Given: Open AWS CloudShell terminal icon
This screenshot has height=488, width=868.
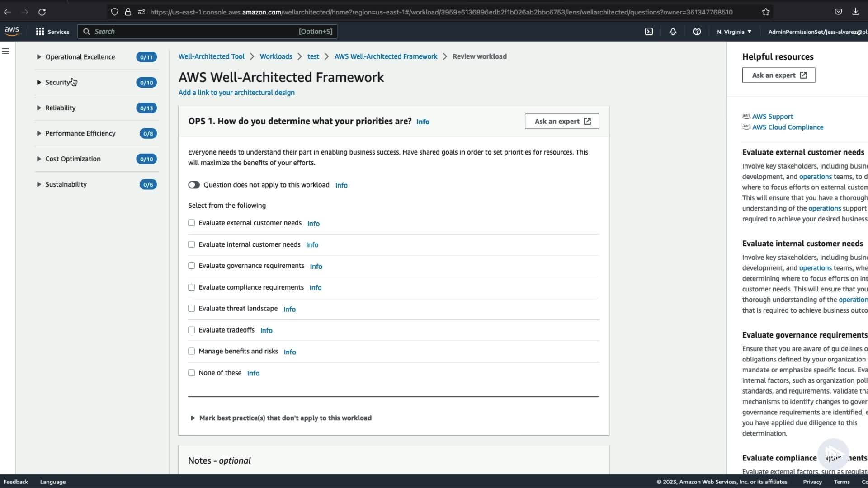Looking at the screenshot, I should coord(649,32).
